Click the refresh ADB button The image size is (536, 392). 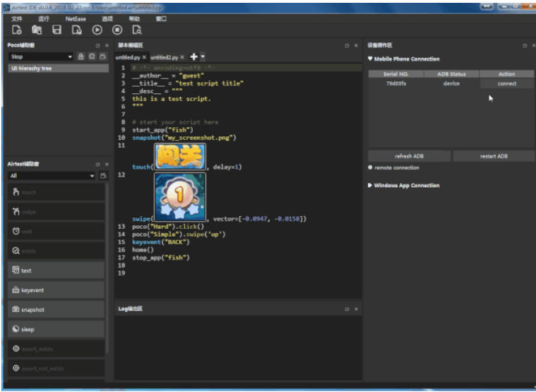409,156
